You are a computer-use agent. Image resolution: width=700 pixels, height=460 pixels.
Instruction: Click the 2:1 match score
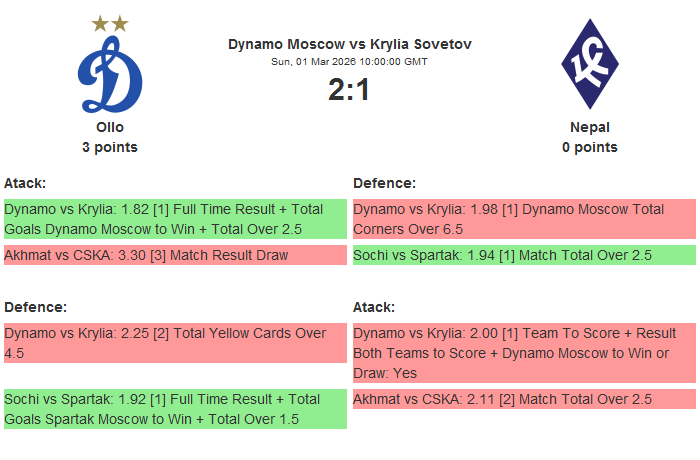point(349,90)
